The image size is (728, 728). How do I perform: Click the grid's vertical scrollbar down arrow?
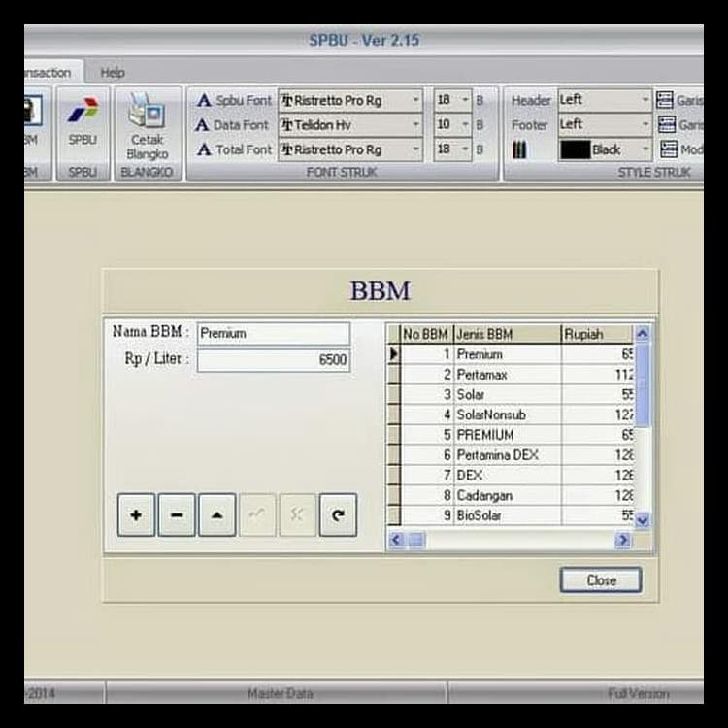[x=642, y=519]
